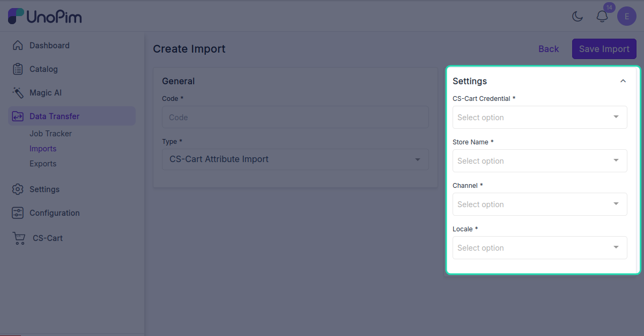Viewport: 644px width, 336px height.
Task: Open user profile avatar E
Action: point(627,17)
